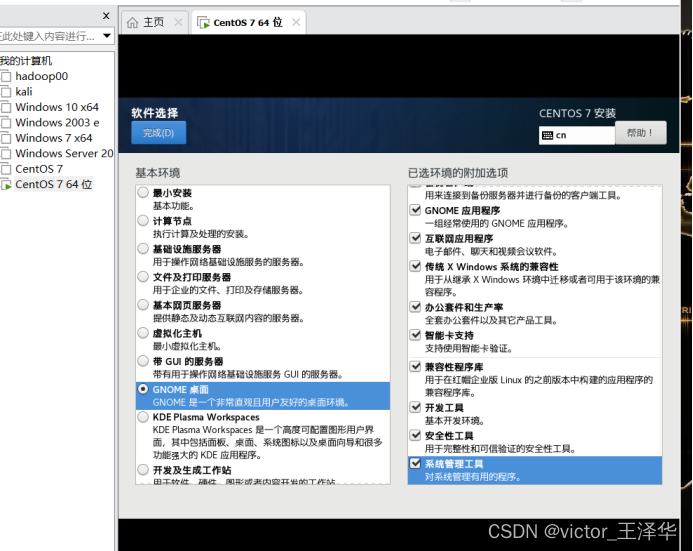Select the 虚拟化主机 radio button
Viewport: 693px width, 551px height.
click(143, 333)
